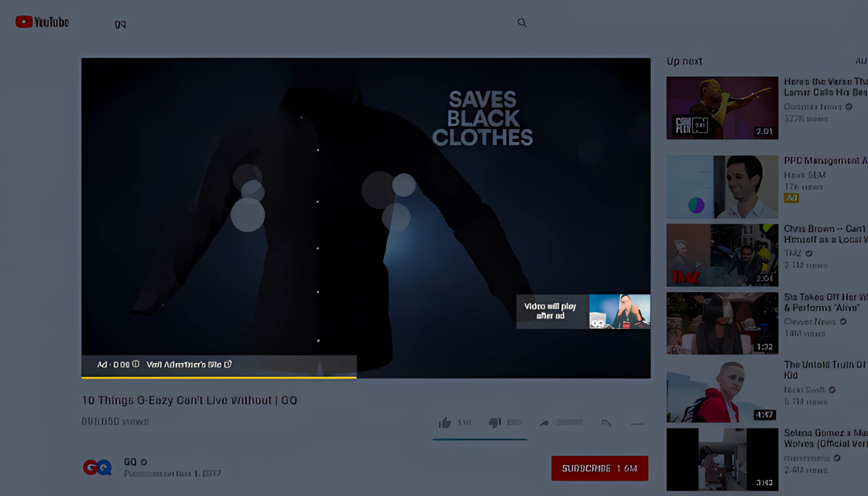
Task: Open the Sia 'Alive' performance video title
Action: tap(825, 302)
